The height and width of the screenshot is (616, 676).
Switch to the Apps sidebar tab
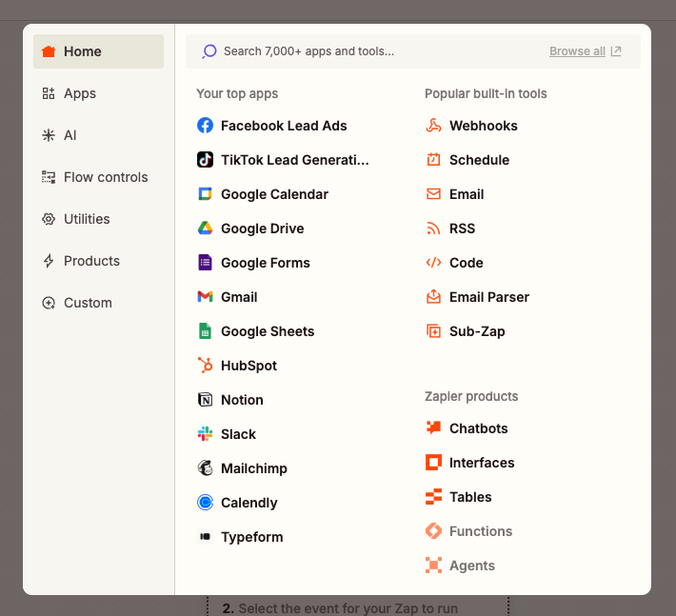pos(80,93)
